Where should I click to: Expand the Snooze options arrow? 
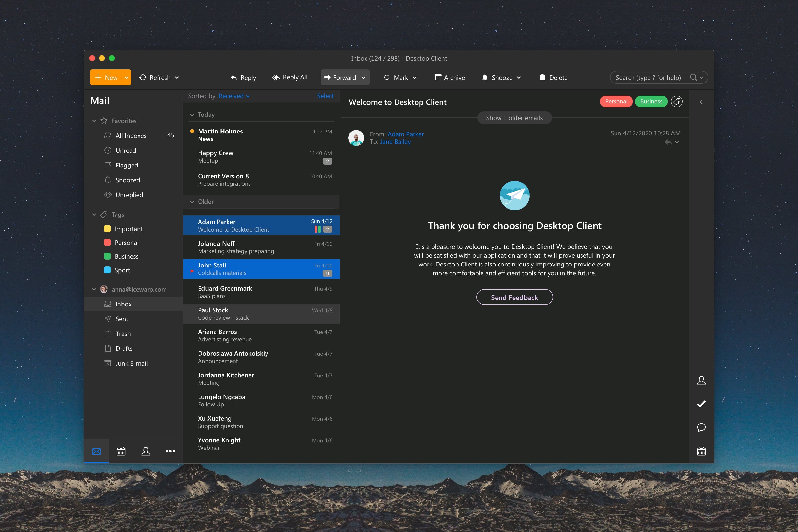(x=519, y=77)
